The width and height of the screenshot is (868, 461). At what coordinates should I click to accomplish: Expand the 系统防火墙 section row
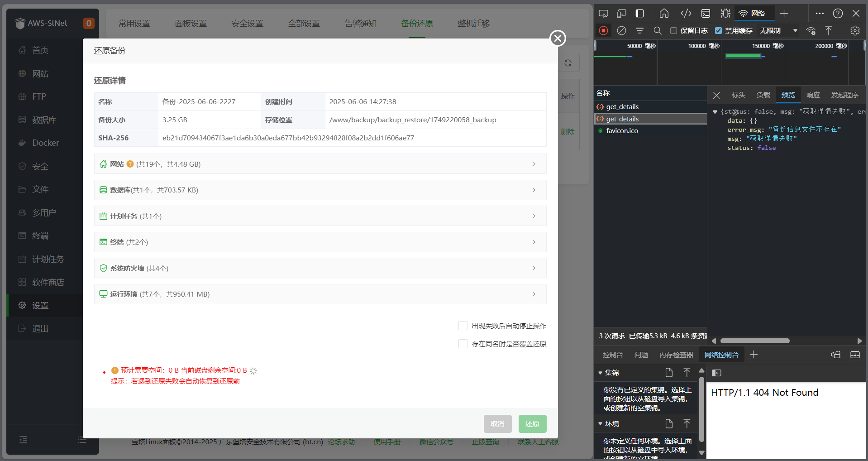pyautogui.click(x=320, y=268)
